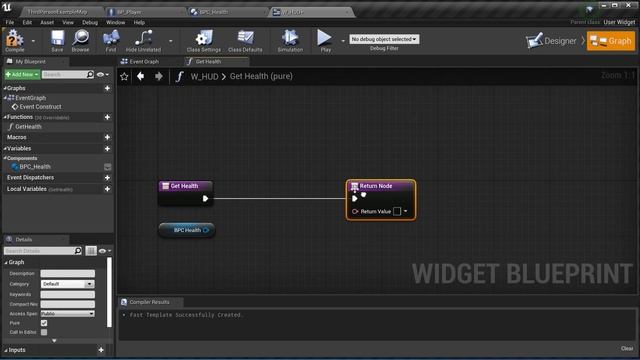Favorite this graph with star icon
The image size is (640, 360).
tap(124, 76)
